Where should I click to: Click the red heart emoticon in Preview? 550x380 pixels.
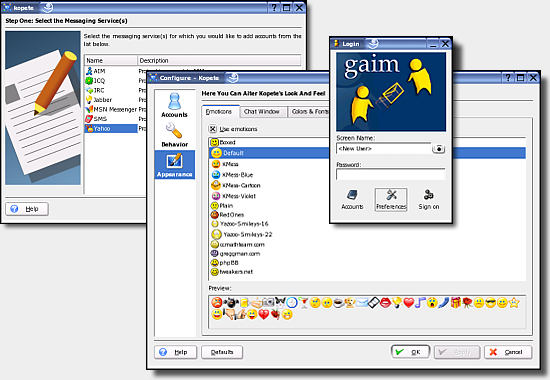coord(409,303)
